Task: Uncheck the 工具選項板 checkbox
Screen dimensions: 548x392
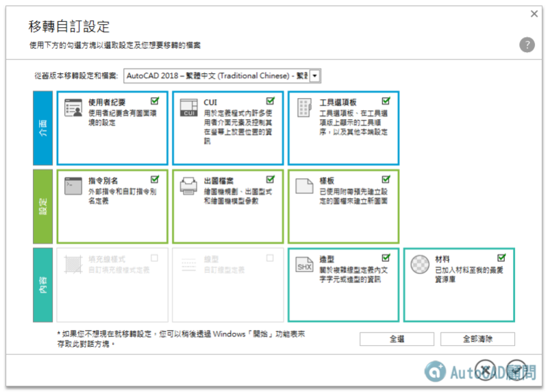Action: [x=386, y=101]
